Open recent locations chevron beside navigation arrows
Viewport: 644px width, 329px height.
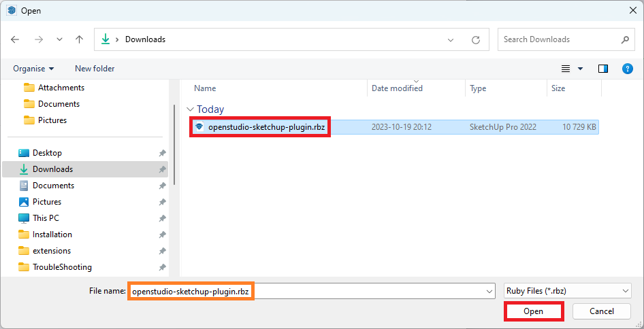[x=59, y=39]
